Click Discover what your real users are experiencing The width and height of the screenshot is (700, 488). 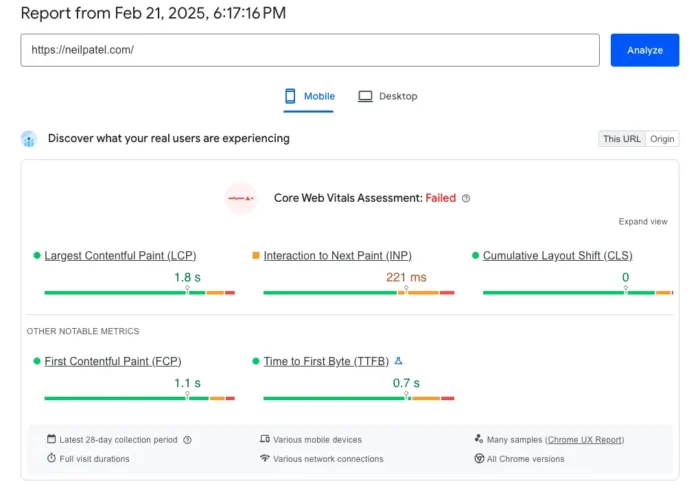click(169, 138)
